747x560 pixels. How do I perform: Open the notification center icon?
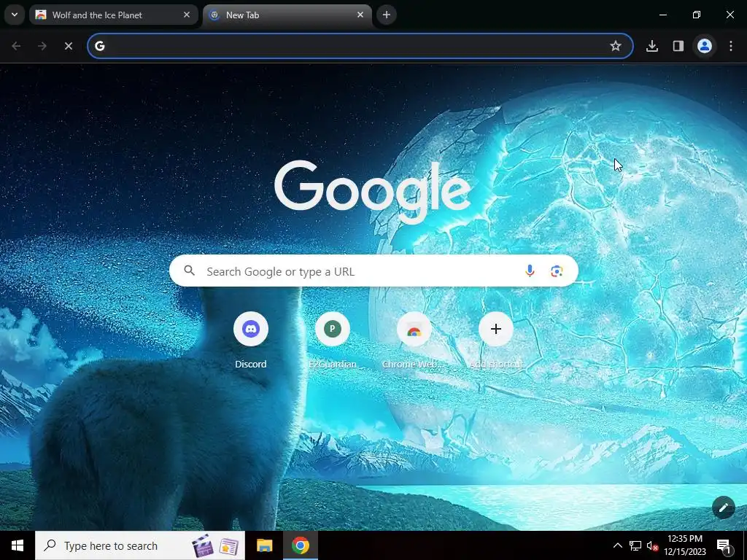724,545
